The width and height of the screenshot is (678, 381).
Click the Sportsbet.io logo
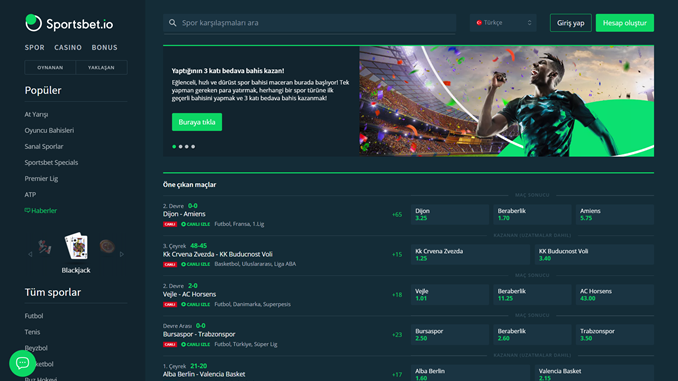pos(69,23)
